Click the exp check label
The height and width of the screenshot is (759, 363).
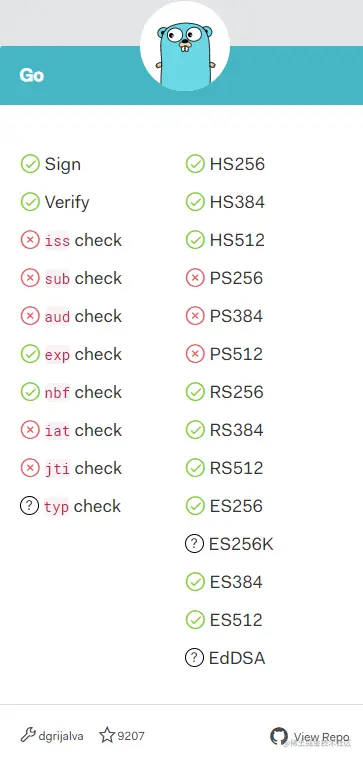tap(83, 354)
